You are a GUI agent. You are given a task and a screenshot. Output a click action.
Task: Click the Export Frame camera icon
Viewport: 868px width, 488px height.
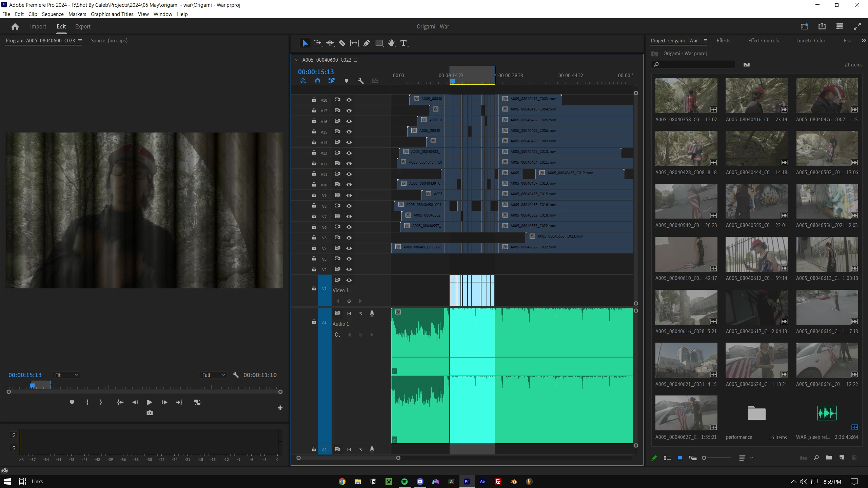(150, 413)
